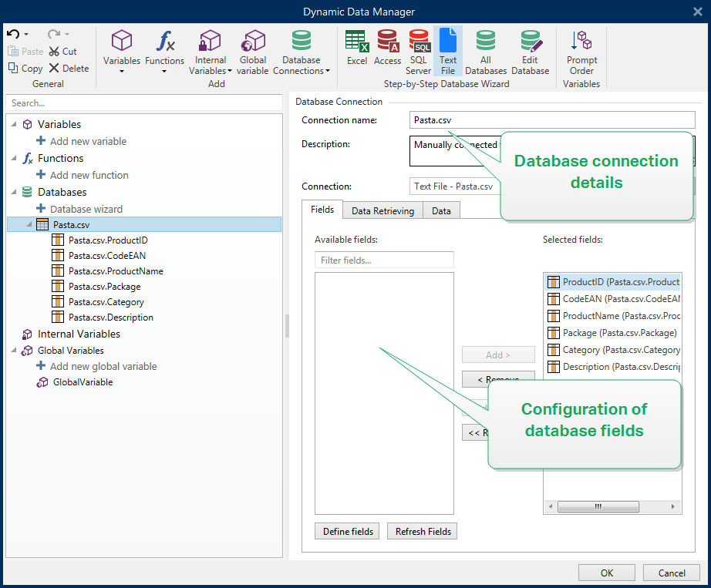Screen dimensions: 711x588
Task: Switch to the Data Retrieving tab
Action: 382,210
